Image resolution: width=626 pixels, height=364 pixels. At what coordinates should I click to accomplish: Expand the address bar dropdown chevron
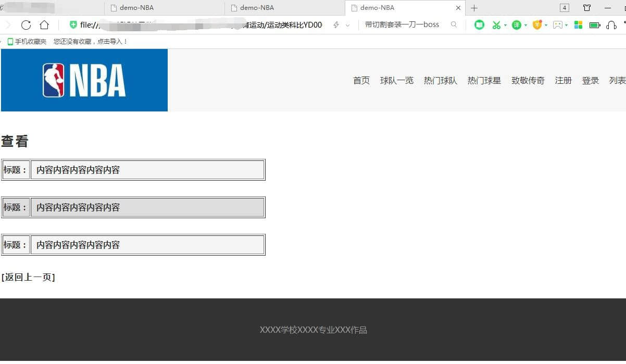coord(347,25)
